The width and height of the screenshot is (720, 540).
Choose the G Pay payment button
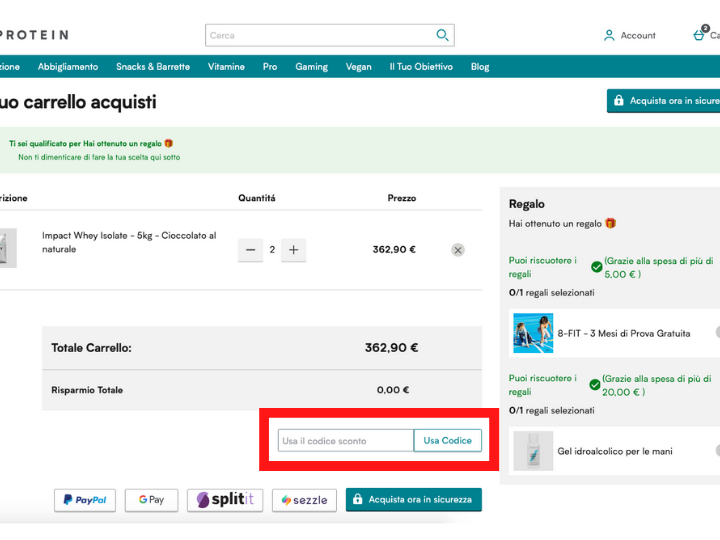click(x=152, y=500)
